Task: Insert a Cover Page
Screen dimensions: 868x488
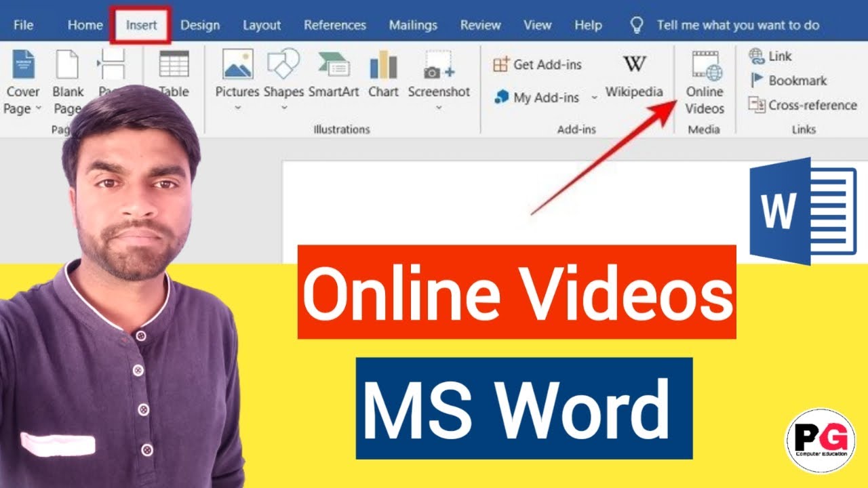Action: click(x=23, y=81)
